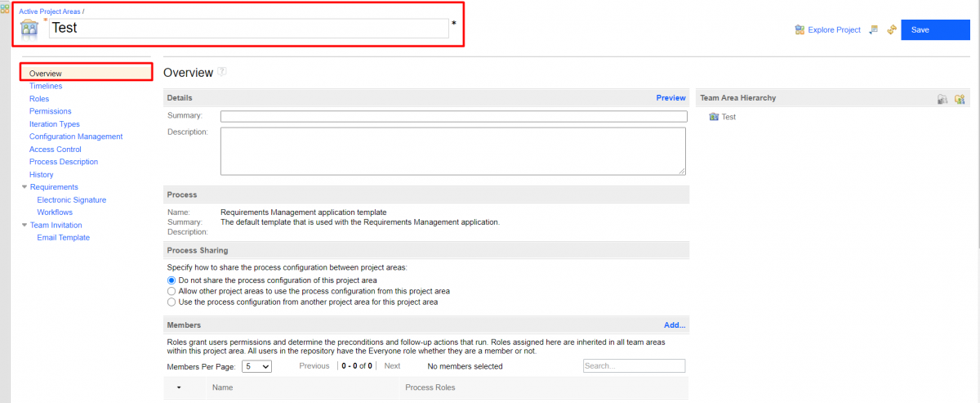
Task: Click the Explore Project icon
Action: [800, 30]
